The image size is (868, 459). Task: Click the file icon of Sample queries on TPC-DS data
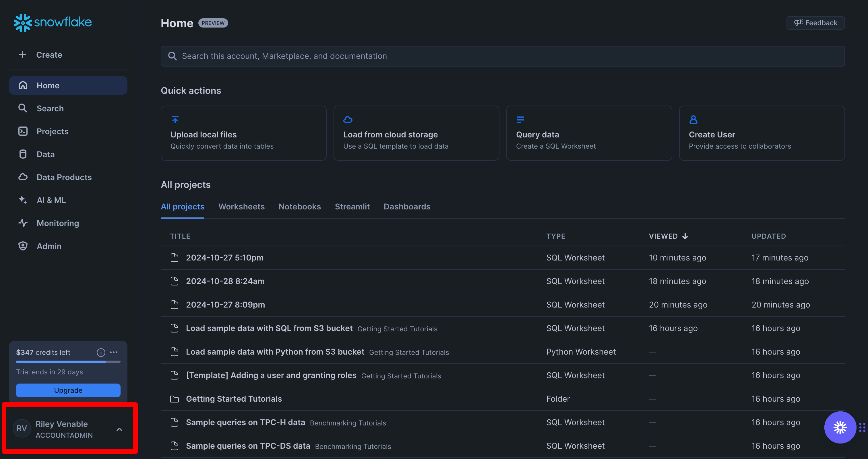coord(175,446)
